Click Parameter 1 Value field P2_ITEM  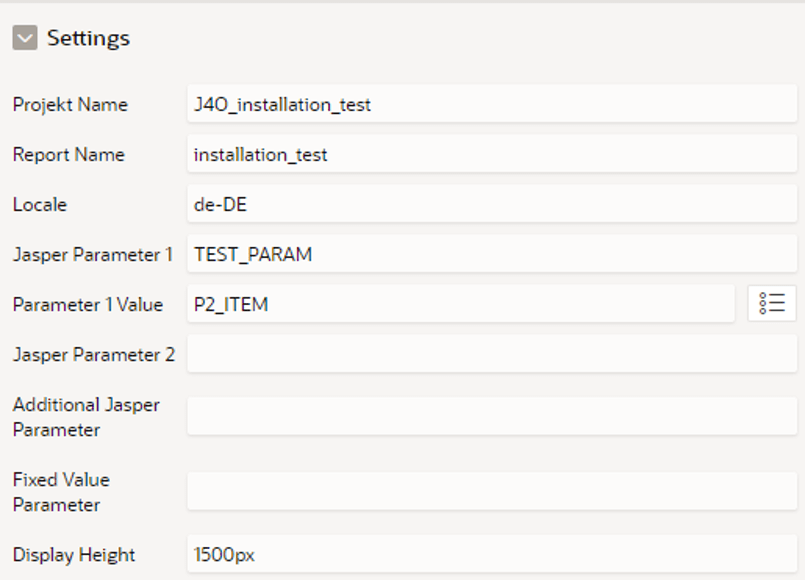[461, 304]
